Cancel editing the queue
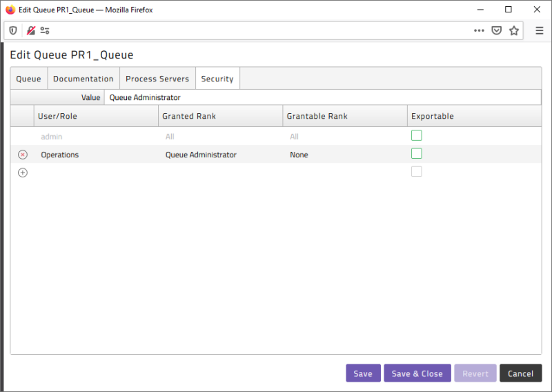552x392 pixels. (x=520, y=373)
